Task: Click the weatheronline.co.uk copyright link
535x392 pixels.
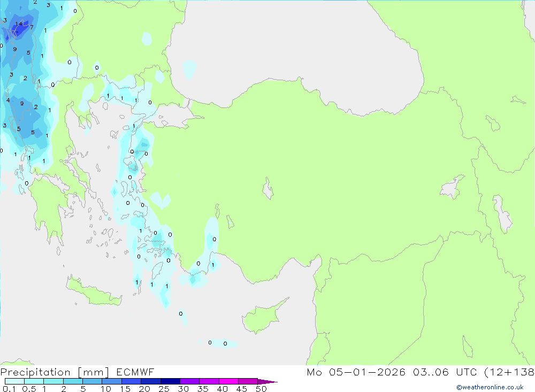Action: [x=490, y=387]
